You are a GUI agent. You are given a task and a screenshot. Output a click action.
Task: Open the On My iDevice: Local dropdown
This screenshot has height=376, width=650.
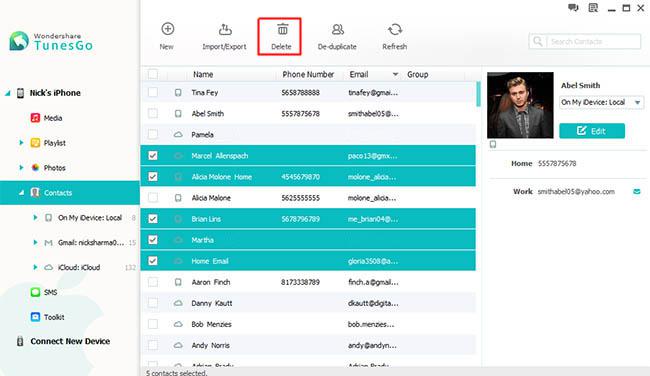pyautogui.click(x=601, y=102)
